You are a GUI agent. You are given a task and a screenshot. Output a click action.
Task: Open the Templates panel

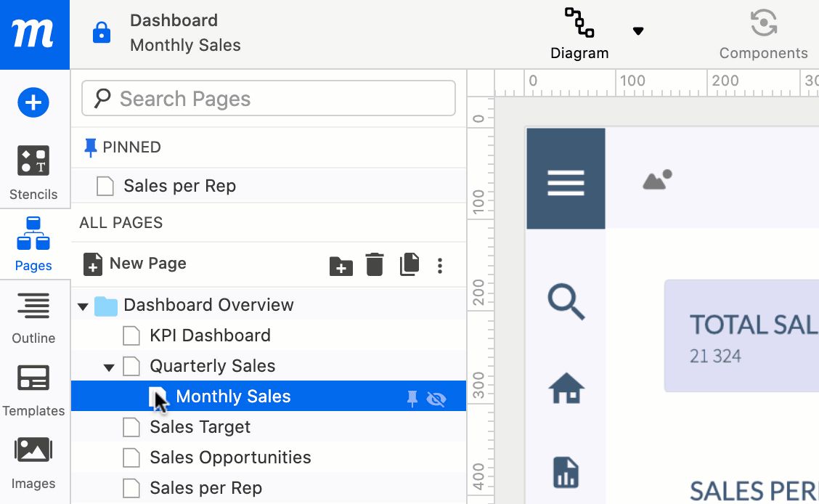33,389
